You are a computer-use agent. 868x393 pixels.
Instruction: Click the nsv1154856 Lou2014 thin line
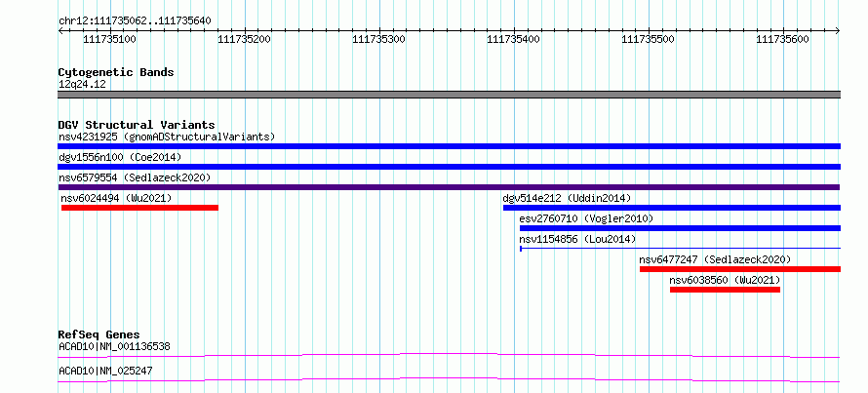pyautogui.click(x=681, y=249)
